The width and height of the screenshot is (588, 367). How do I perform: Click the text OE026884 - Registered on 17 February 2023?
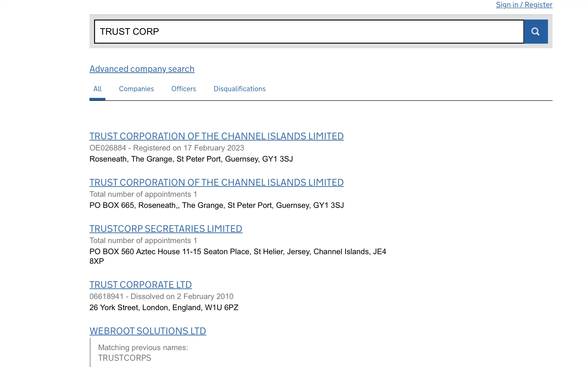167,148
